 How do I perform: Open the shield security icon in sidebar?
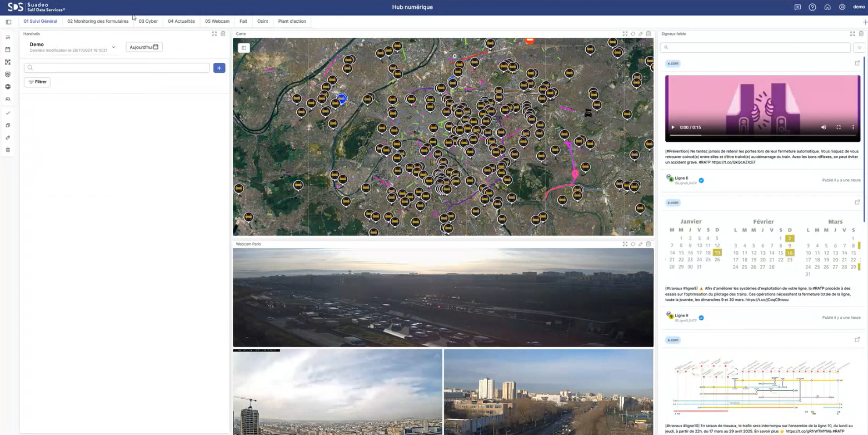(8, 74)
